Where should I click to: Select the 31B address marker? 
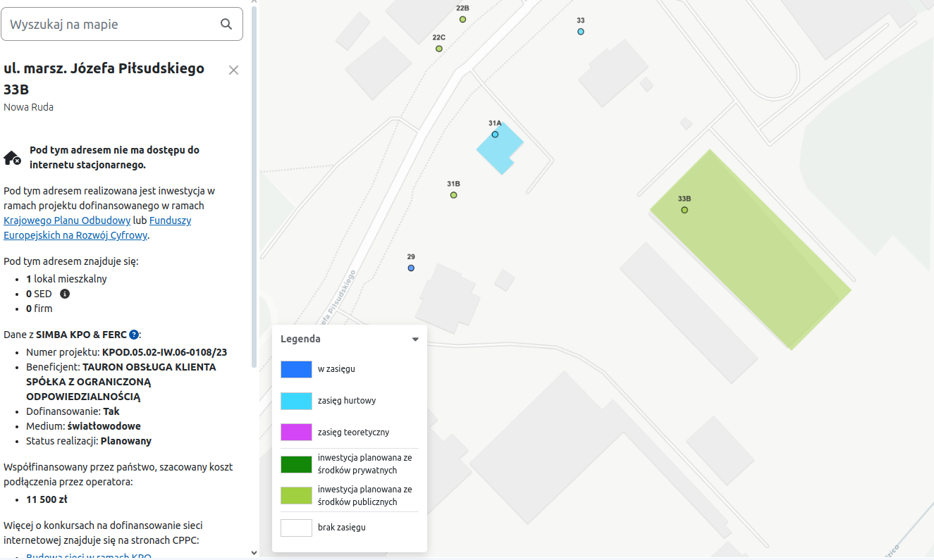click(x=454, y=195)
